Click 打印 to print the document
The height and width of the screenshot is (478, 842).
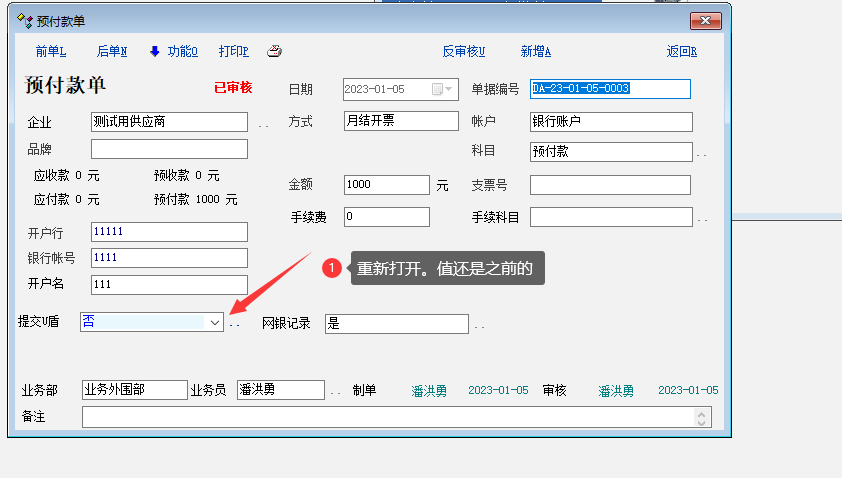tap(234, 52)
